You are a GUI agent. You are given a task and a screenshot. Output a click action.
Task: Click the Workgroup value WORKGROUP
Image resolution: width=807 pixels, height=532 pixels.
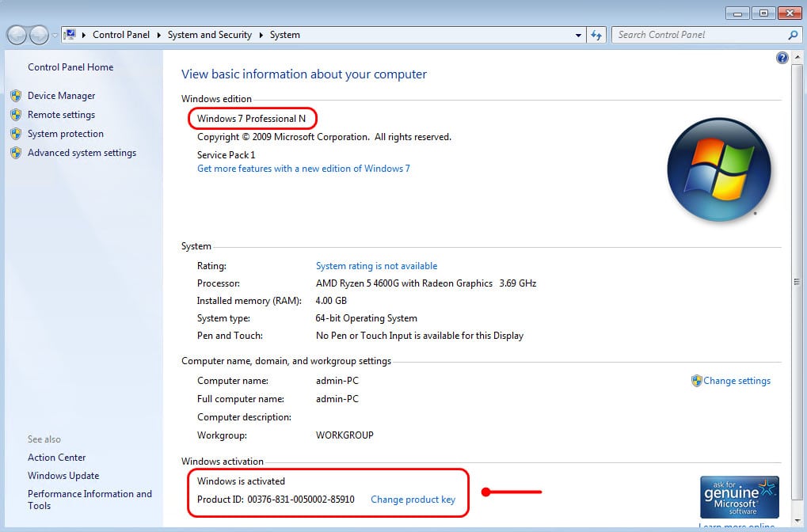pos(344,435)
